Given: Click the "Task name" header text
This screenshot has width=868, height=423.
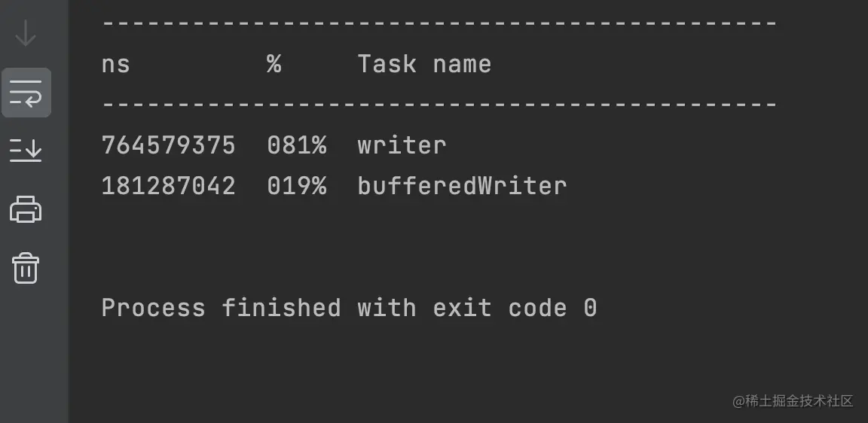Looking at the screenshot, I should 424,65.
